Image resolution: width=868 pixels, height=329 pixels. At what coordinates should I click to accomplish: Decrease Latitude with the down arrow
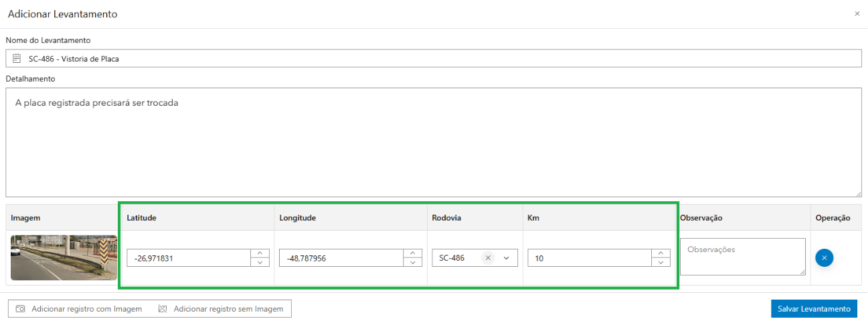point(260,262)
